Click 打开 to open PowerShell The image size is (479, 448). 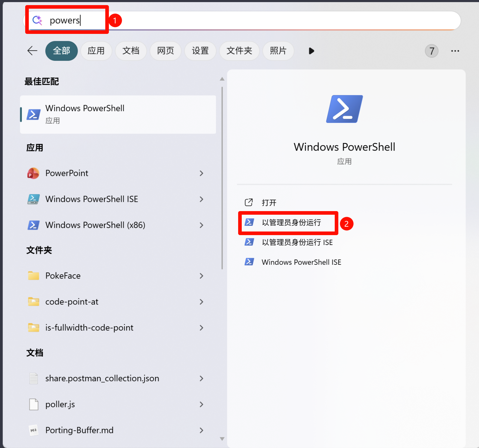pos(269,203)
